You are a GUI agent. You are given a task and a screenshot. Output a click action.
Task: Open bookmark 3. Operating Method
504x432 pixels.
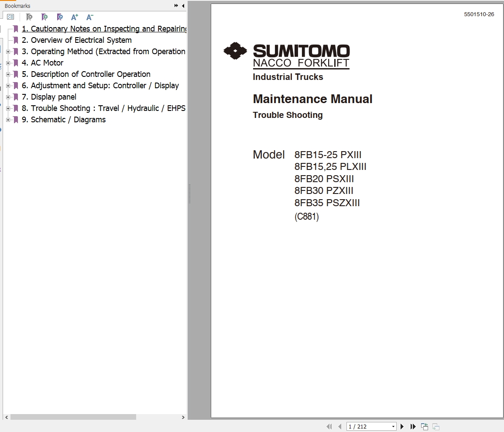point(103,52)
